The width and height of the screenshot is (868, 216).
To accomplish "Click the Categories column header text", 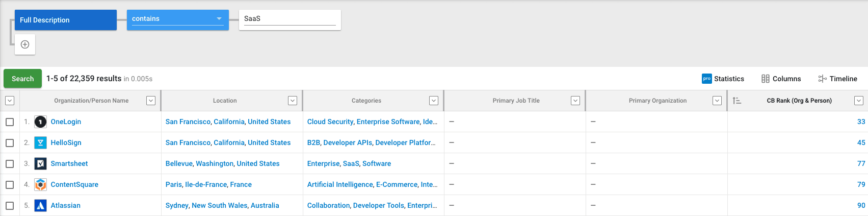I will [366, 101].
